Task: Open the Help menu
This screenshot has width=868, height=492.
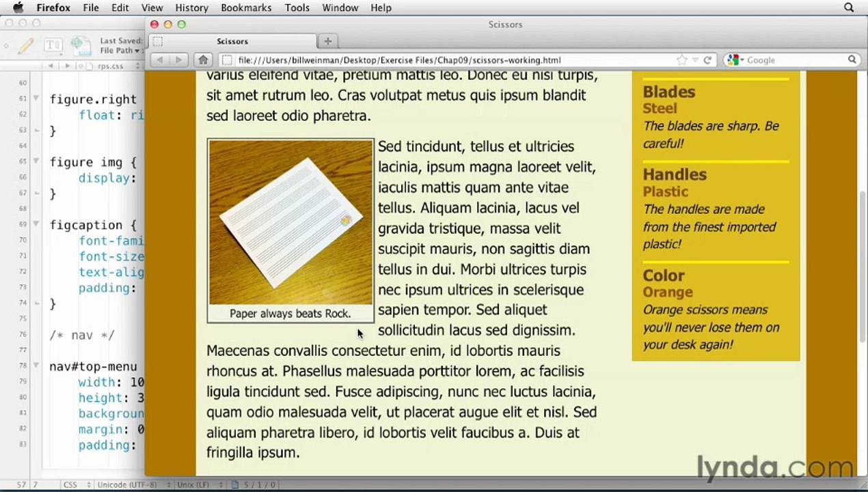Action: click(381, 8)
